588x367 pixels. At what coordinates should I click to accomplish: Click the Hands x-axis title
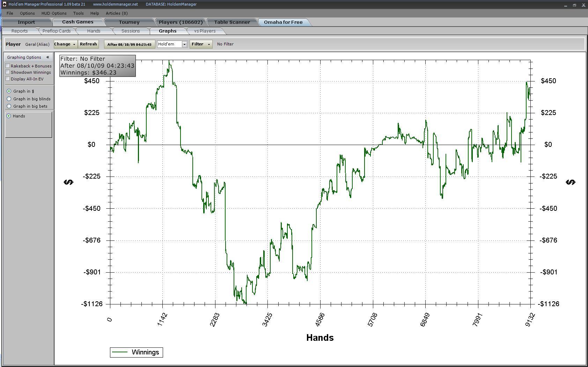(320, 338)
